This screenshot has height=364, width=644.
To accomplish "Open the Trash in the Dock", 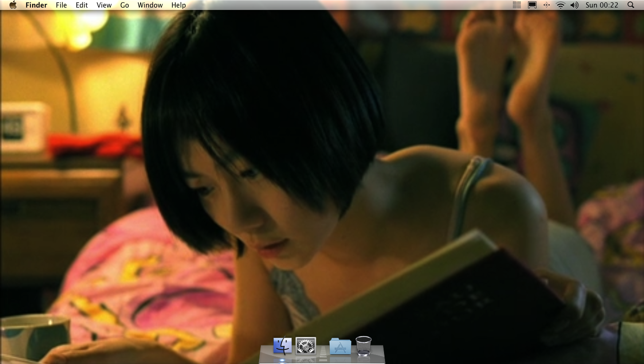I will pos(363,346).
